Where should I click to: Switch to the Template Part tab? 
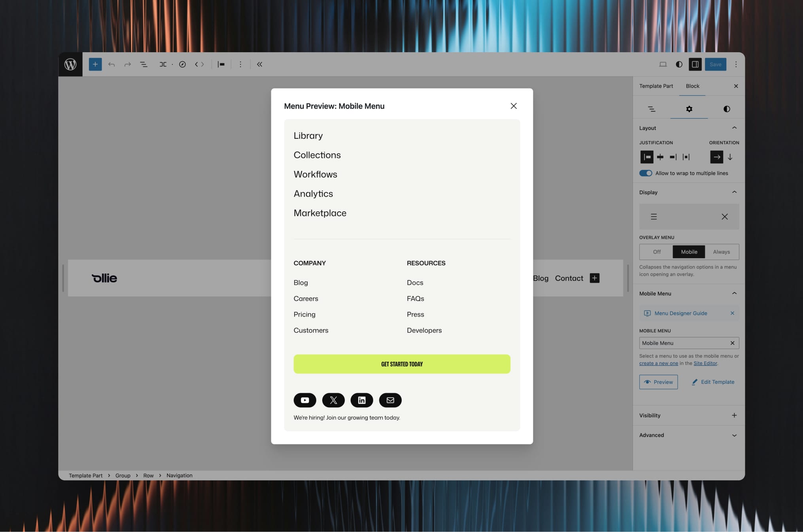(656, 86)
